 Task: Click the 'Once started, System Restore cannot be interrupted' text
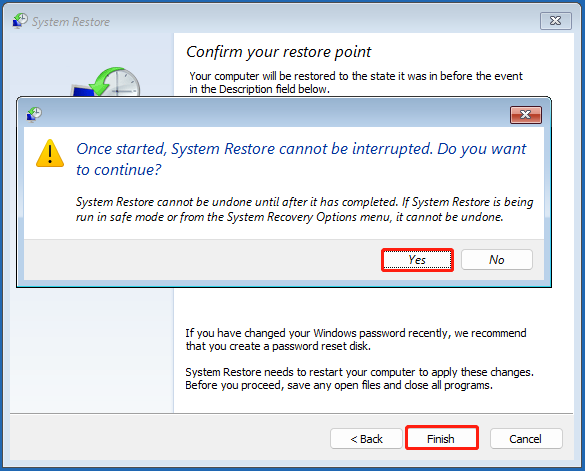[301, 159]
